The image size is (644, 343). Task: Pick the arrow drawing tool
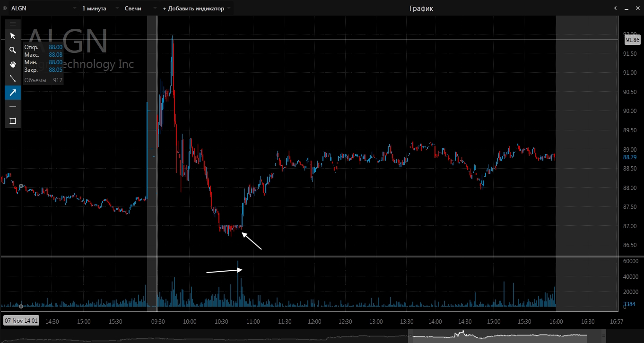13,93
